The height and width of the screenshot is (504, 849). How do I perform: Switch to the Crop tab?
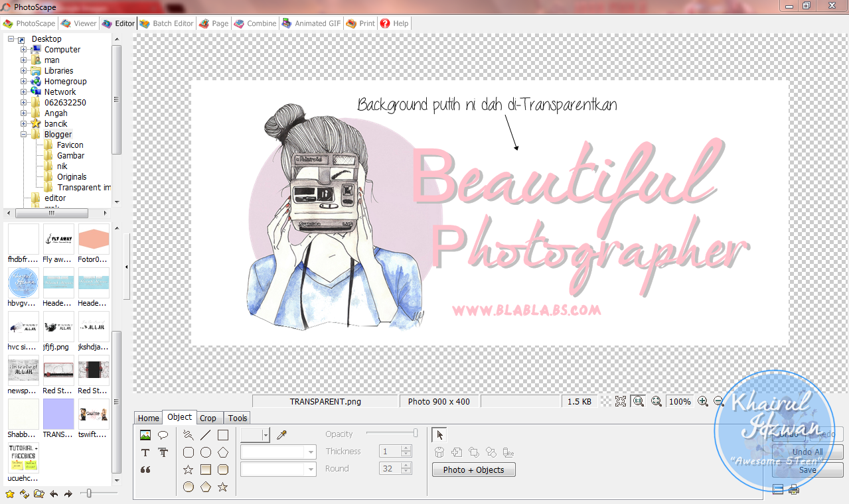coord(208,418)
